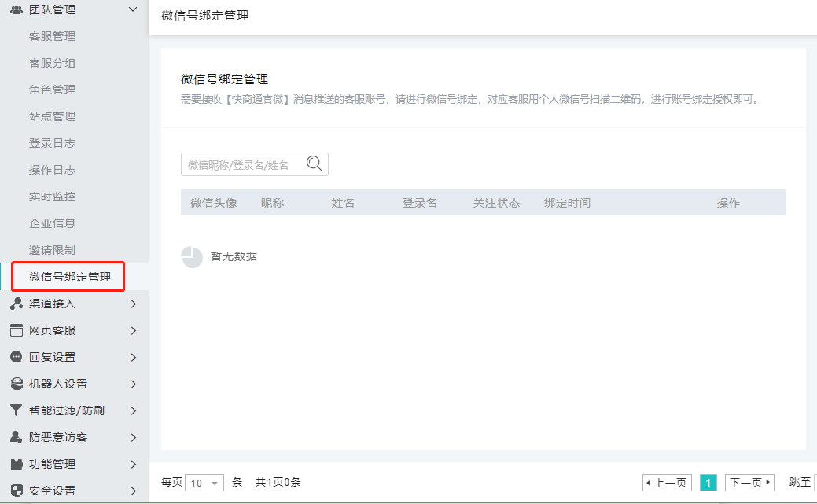The image size is (817, 504).
Task: Click the 渠道接入 sidebar icon
Action: (16, 304)
